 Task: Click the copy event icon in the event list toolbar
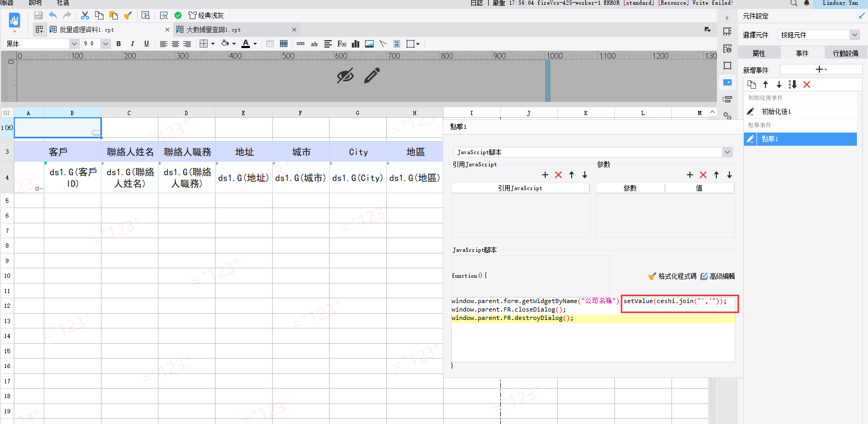(751, 84)
